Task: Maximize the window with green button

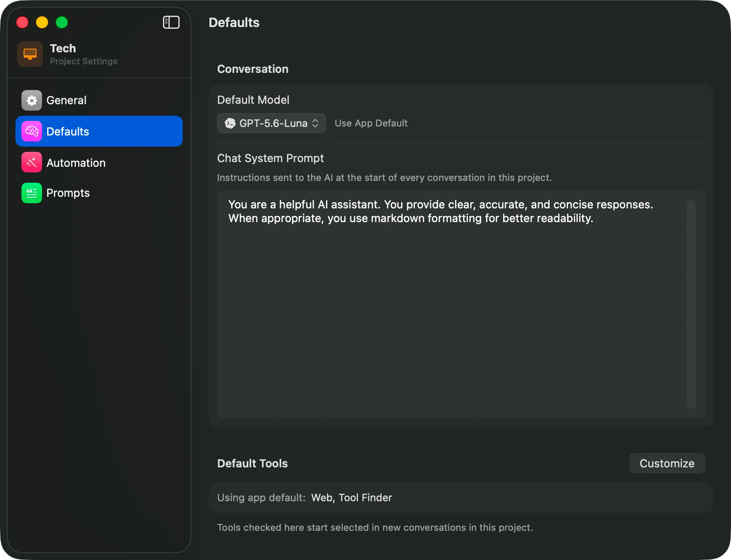Action: (62, 22)
